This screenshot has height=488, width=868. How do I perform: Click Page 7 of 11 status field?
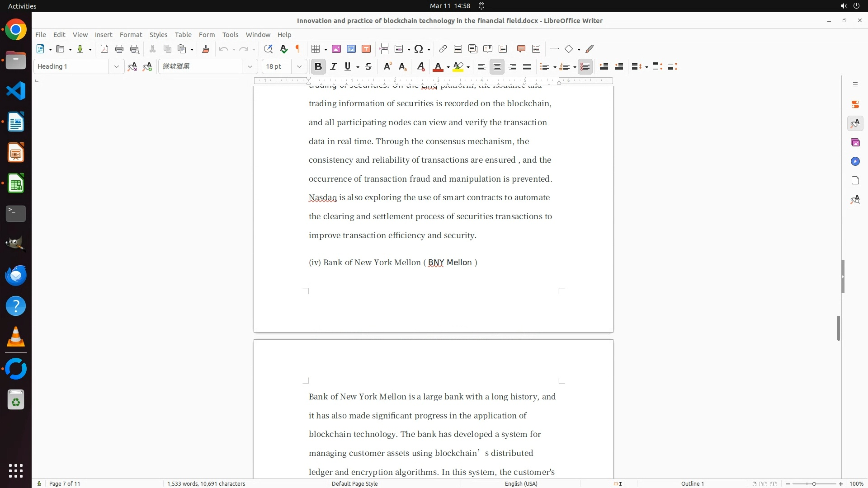click(x=65, y=483)
